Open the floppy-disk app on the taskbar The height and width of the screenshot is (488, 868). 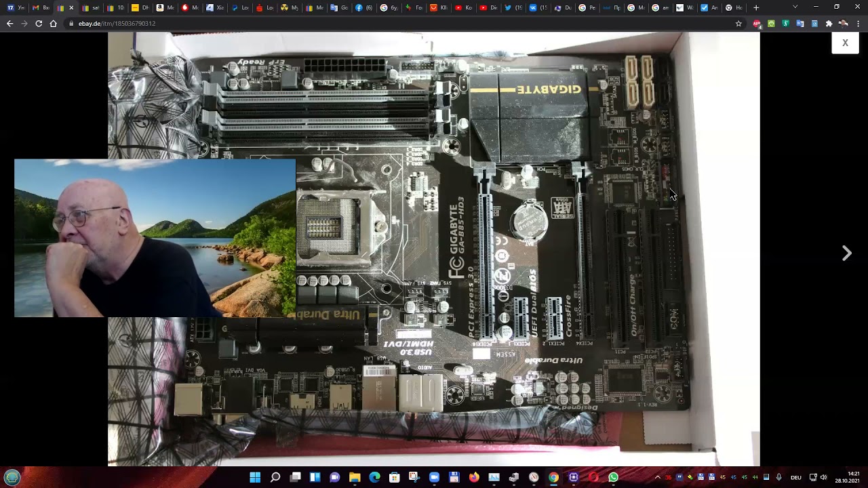pos(454,477)
